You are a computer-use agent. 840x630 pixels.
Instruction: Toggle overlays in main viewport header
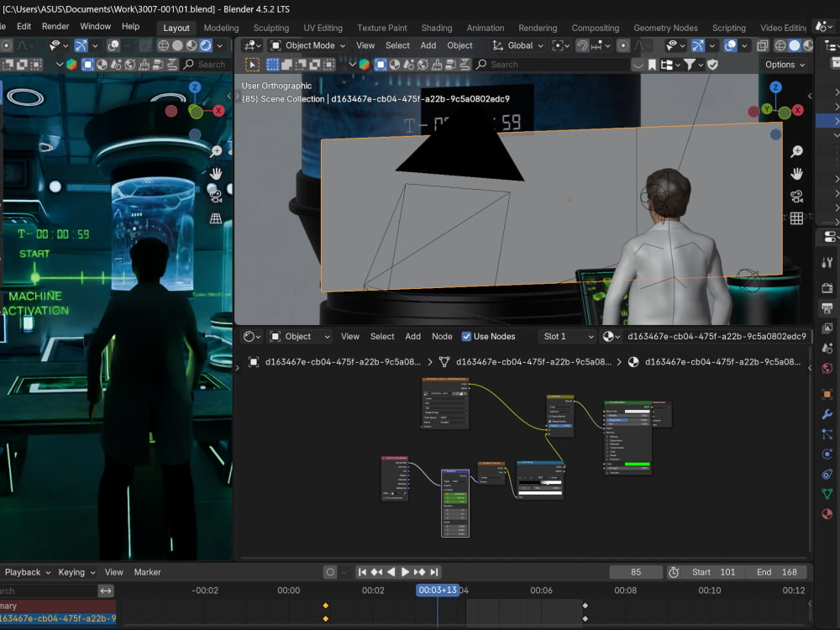[x=730, y=45]
